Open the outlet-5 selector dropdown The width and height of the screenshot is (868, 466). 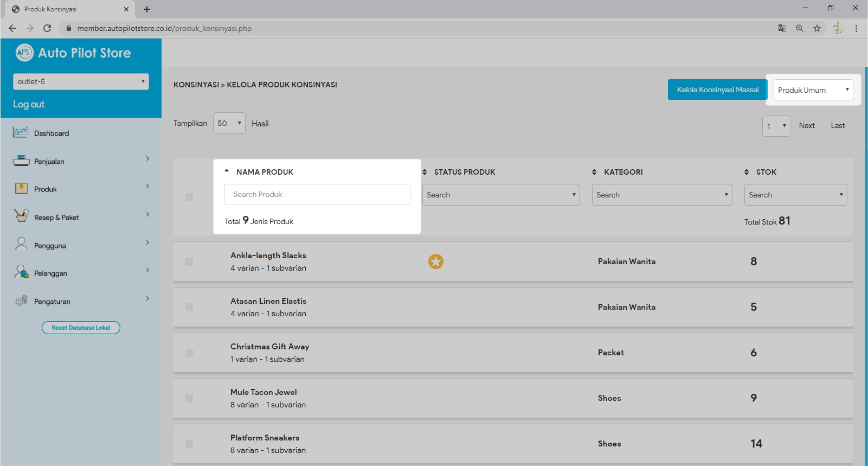point(81,81)
